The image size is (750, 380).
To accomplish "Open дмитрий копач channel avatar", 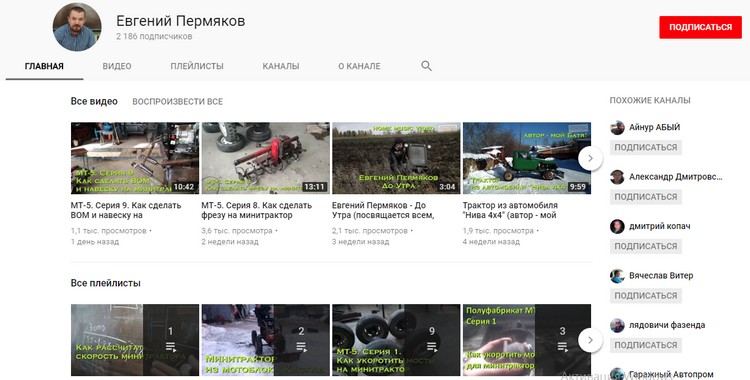I will pos(617,226).
